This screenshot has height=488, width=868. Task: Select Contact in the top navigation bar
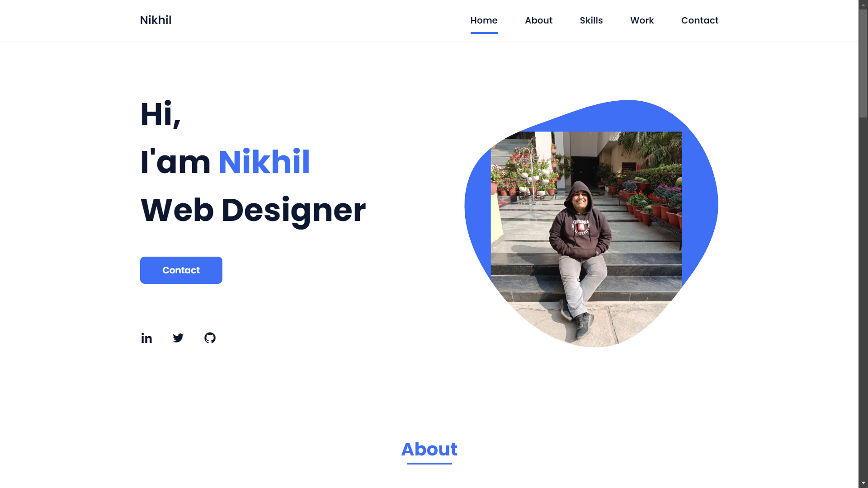click(x=699, y=20)
